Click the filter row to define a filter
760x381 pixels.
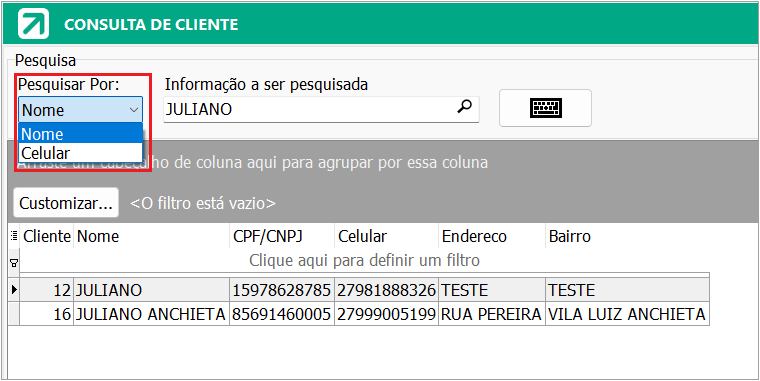(364, 261)
